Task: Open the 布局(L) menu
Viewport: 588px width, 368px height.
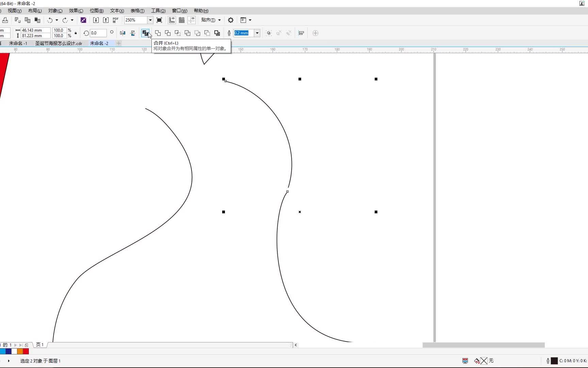Action: tap(35, 11)
